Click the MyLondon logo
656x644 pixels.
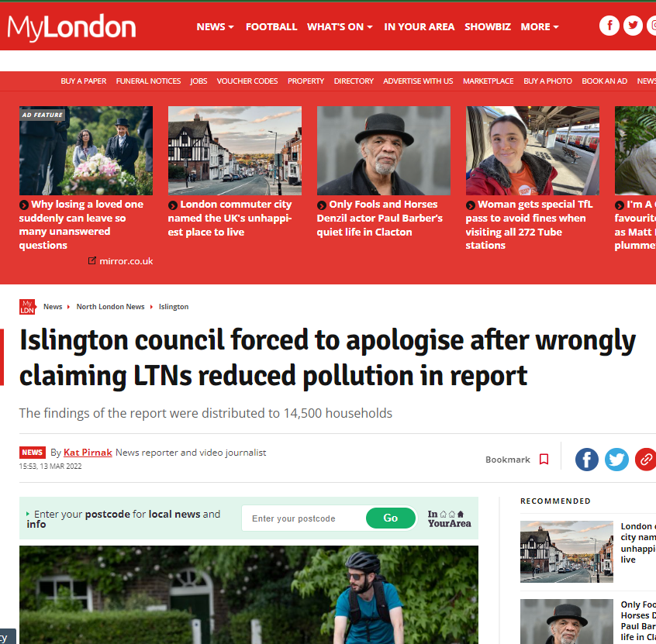tap(71, 28)
